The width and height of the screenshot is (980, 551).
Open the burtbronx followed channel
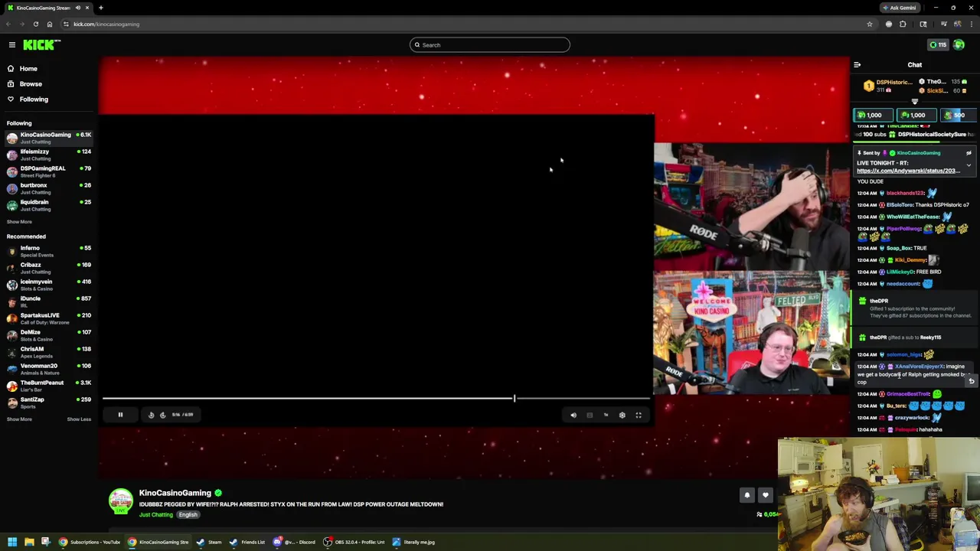49,188
